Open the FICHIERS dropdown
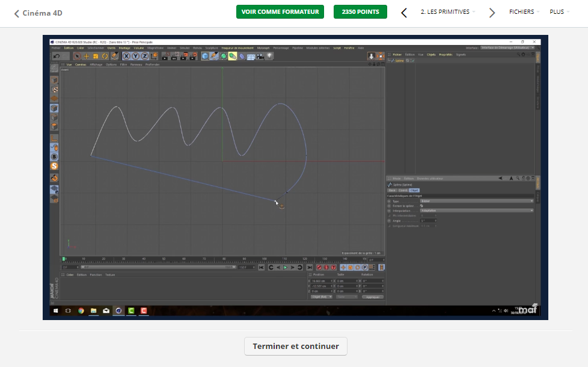The width and height of the screenshot is (588, 367). 524,12
